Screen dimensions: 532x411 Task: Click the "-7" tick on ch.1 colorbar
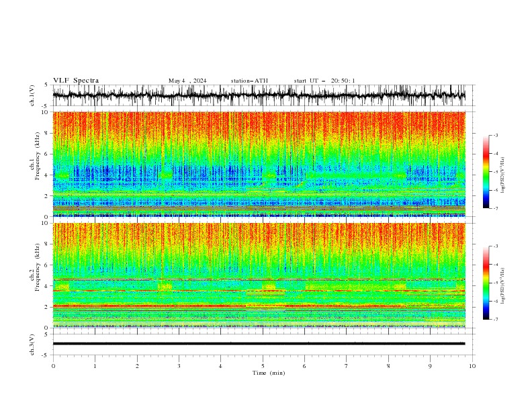point(496,208)
